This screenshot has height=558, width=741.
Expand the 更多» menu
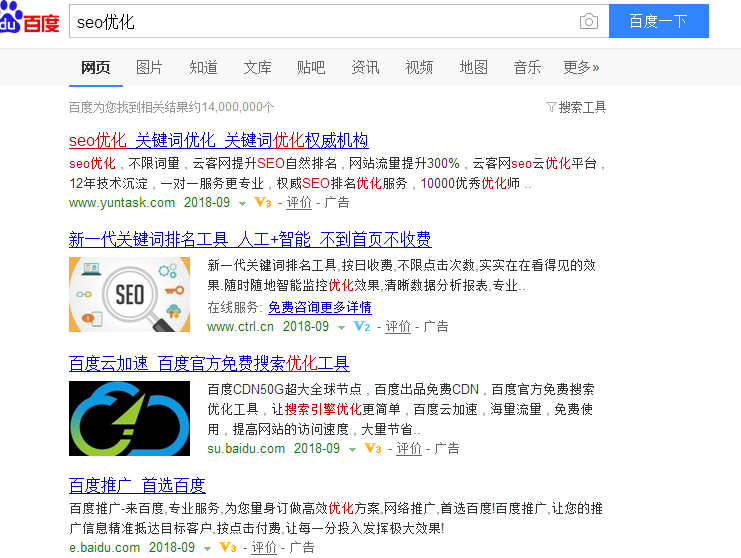click(581, 68)
